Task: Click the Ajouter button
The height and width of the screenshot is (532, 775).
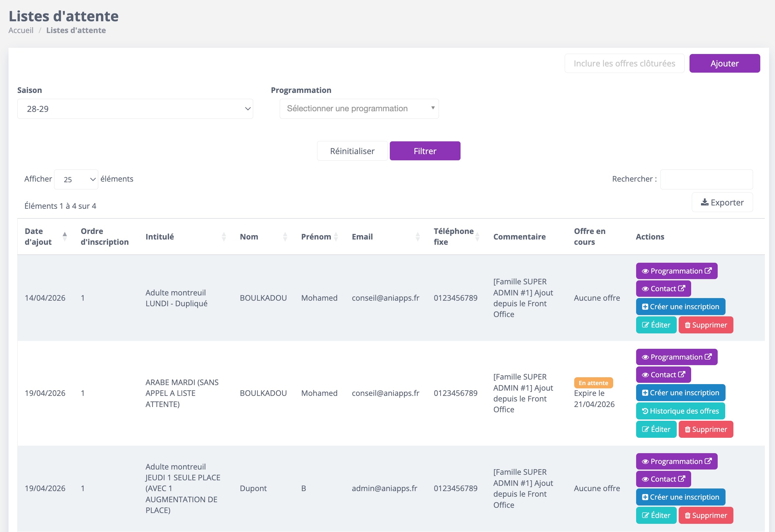Action: tap(724, 63)
